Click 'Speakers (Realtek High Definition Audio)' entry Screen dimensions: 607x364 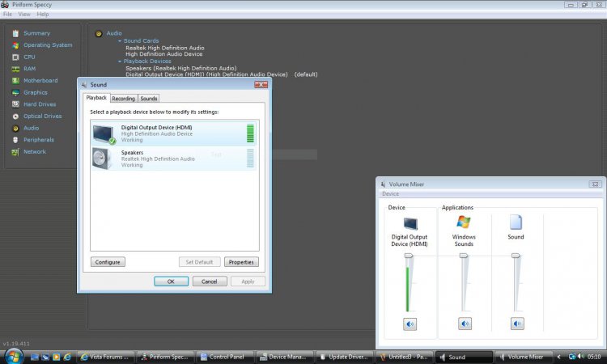[181, 68]
